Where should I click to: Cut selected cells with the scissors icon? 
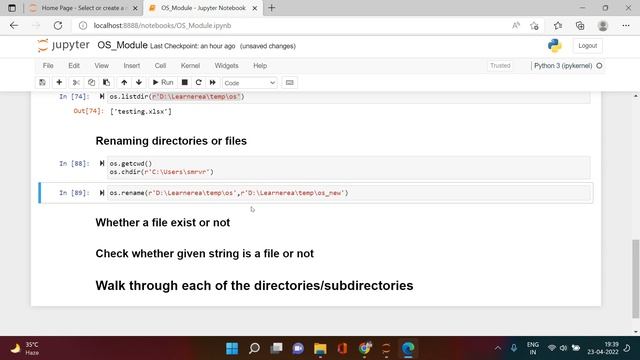coord(76,82)
